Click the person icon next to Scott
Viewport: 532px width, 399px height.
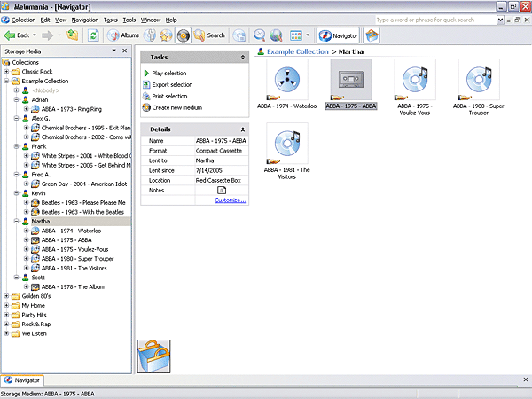click(26, 278)
